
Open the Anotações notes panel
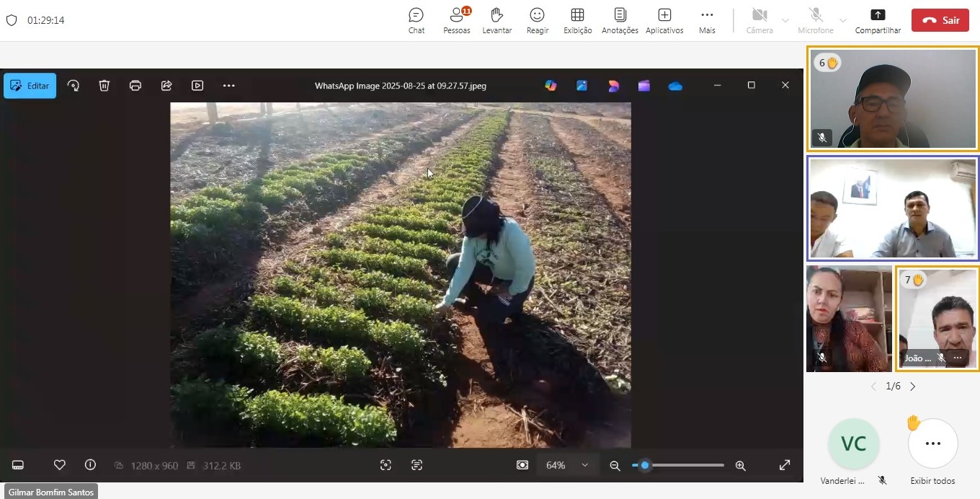(620, 20)
